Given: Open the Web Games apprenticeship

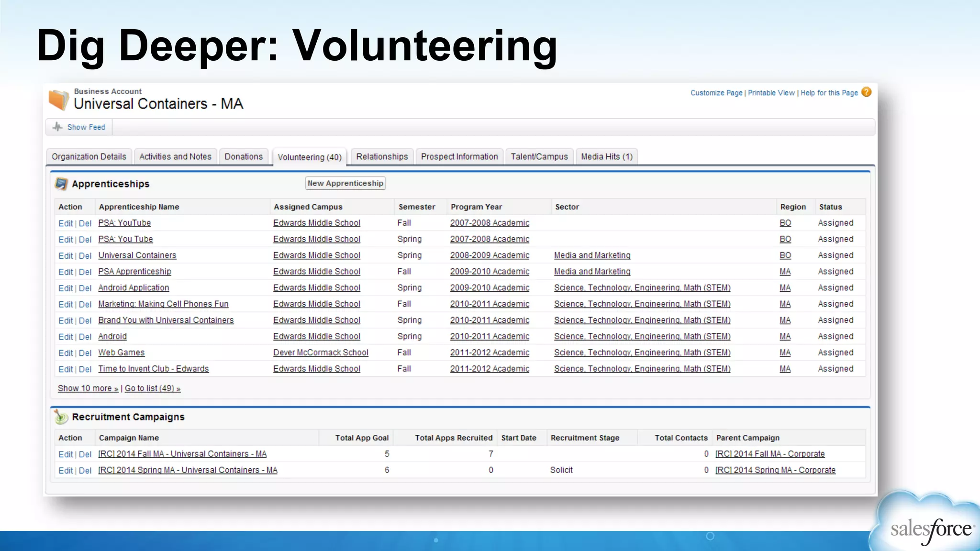Looking at the screenshot, I should [x=122, y=353].
